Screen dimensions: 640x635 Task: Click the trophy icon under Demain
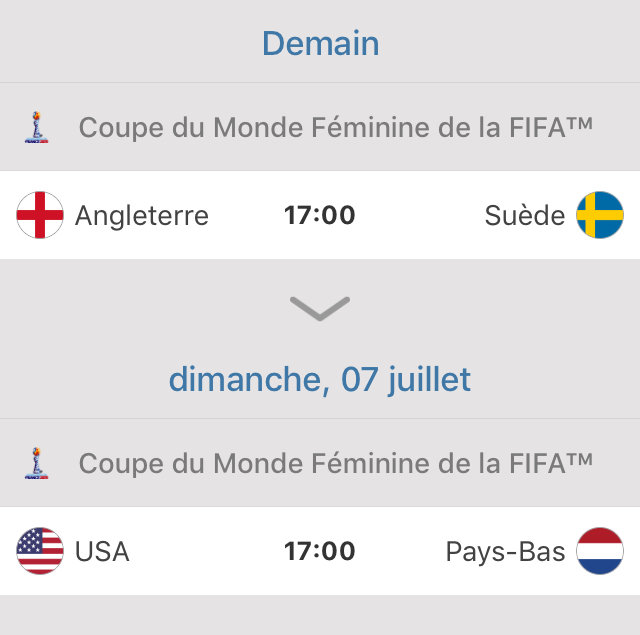coord(38,128)
